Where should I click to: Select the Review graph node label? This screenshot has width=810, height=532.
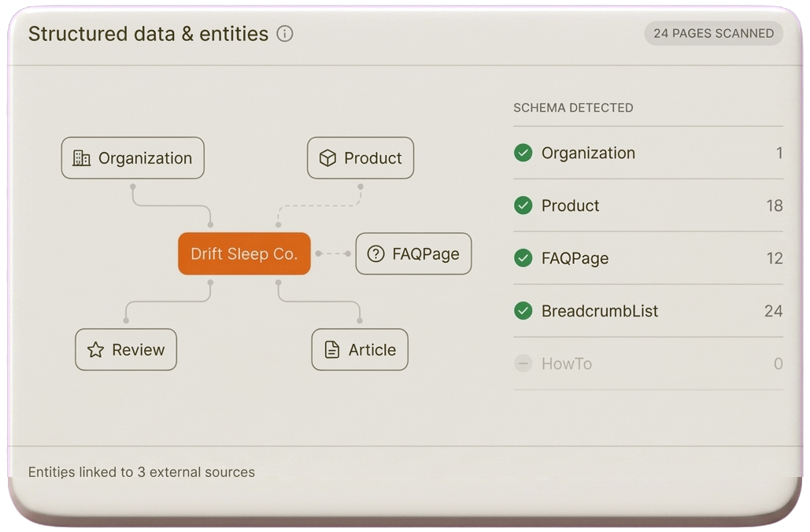138,349
